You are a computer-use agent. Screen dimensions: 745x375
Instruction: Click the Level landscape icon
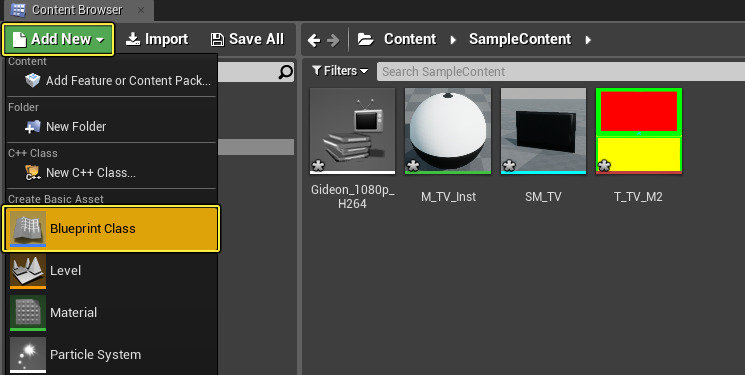click(28, 271)
